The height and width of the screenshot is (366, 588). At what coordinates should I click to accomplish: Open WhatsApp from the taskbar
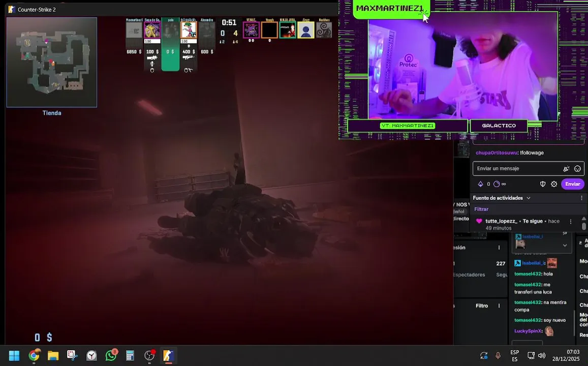(111, 355)
